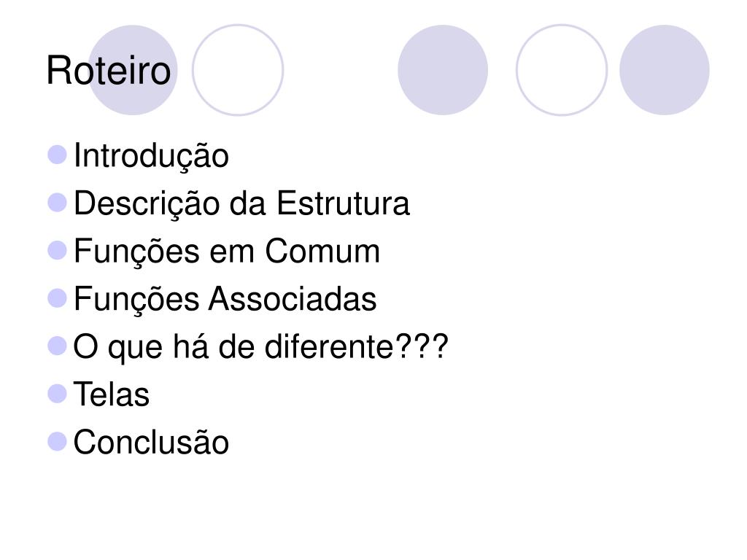Click the bullet dot beside O que há
The height and width of the screenshot is (560, 747).
coord(57,346)
